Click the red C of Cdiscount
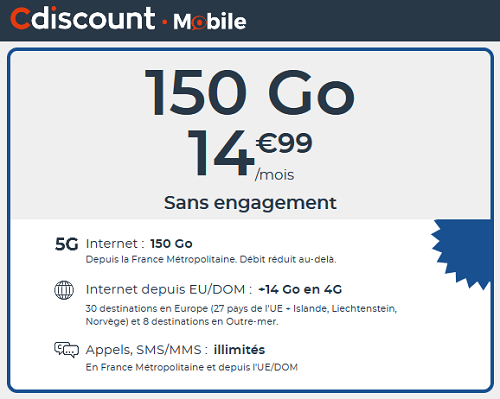Image resolution: width=500 pixels, height=399 pixels. pyautogui.click(x=21, y=19)
